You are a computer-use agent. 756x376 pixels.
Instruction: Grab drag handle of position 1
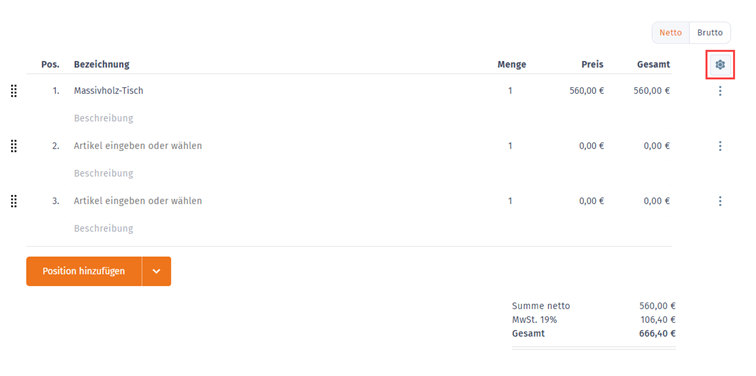14,91
